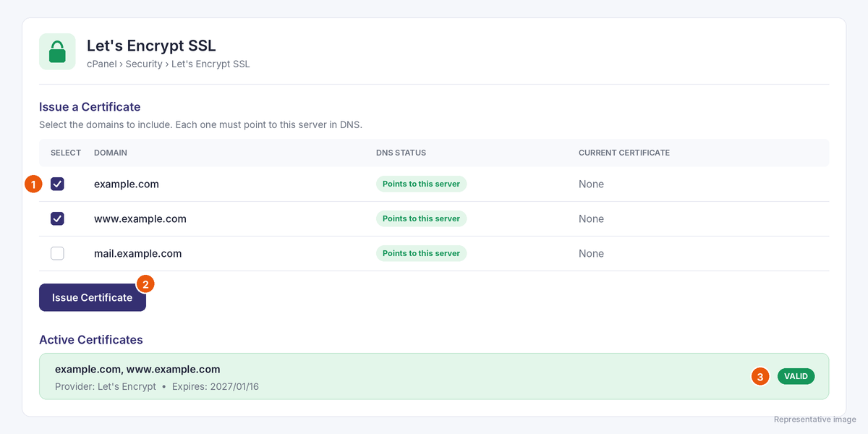
Task: Click the None certificate cell for www.example.com
Action: tap(591, 218)
